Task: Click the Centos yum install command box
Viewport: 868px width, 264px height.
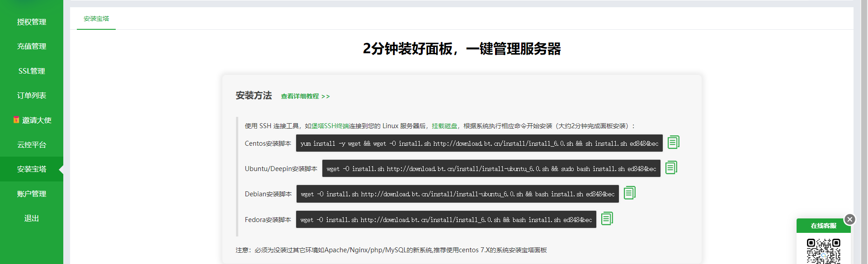Action: (479, 143)
